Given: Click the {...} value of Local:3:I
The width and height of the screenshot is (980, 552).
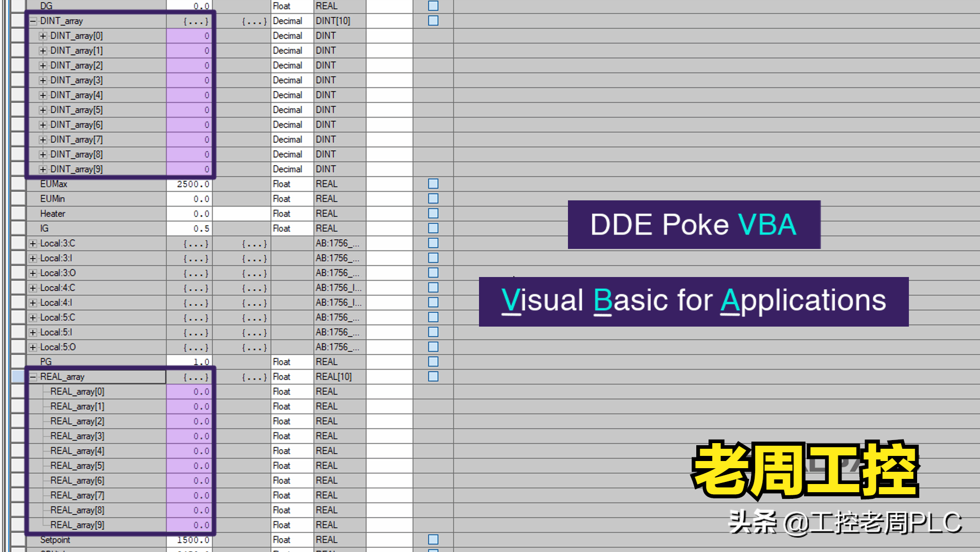Looking at the screenshot, I should [x=196, y=258].
